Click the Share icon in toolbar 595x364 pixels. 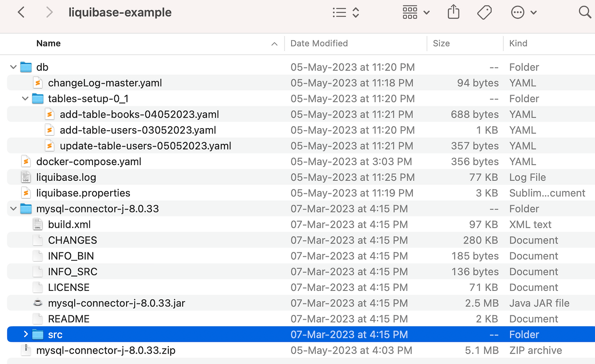453,12
